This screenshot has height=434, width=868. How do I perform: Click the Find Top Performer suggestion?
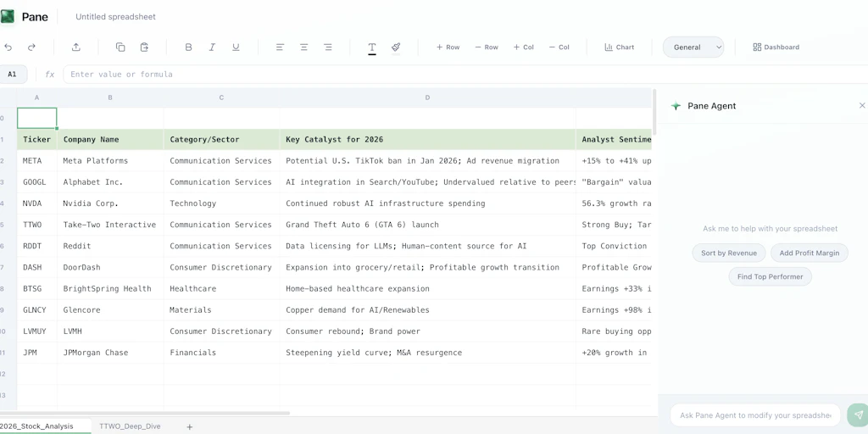[770, 277]
